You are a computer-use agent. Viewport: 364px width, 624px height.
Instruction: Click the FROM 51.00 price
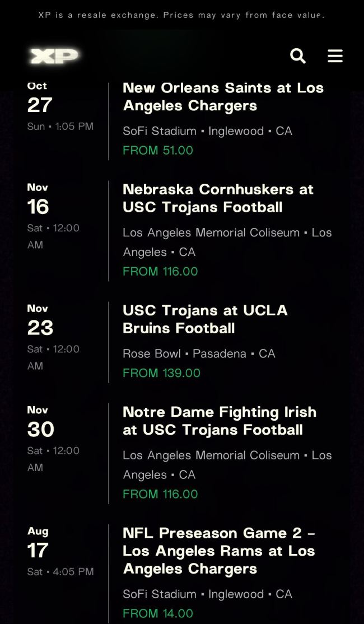(x=158, y=150)
